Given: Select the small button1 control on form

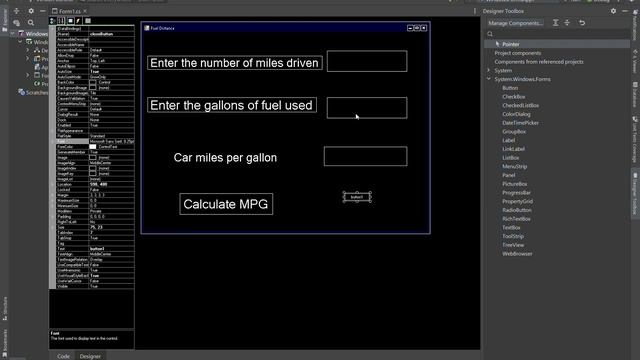Looking at the screenshot, I should point(357,197).
